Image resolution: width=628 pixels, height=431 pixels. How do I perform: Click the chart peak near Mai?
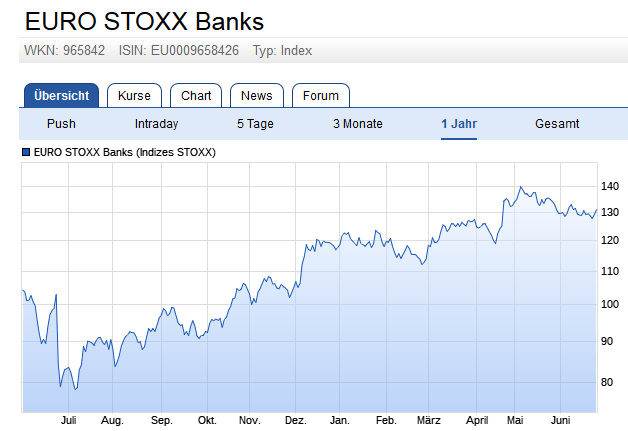pos(520,187)
